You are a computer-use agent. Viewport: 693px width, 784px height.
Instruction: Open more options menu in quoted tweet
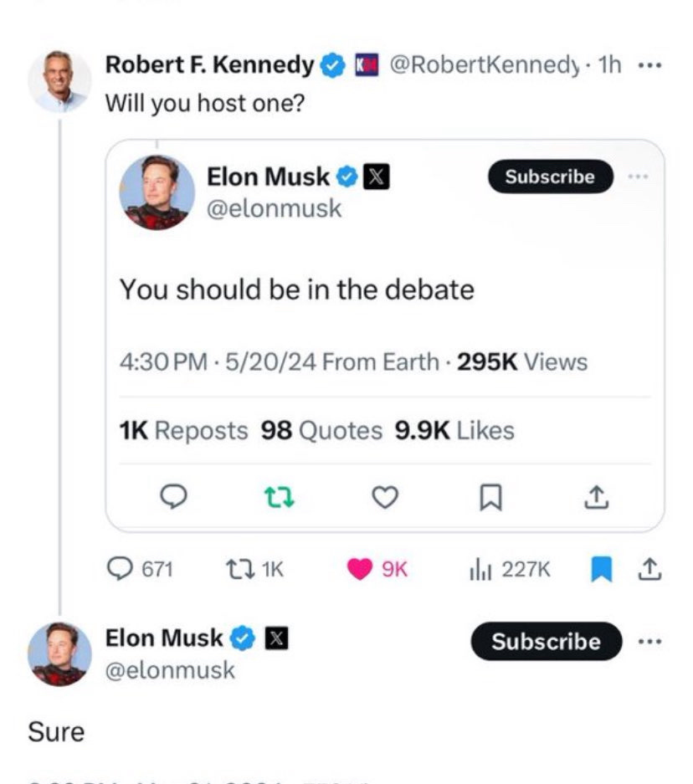coord(640,177)
